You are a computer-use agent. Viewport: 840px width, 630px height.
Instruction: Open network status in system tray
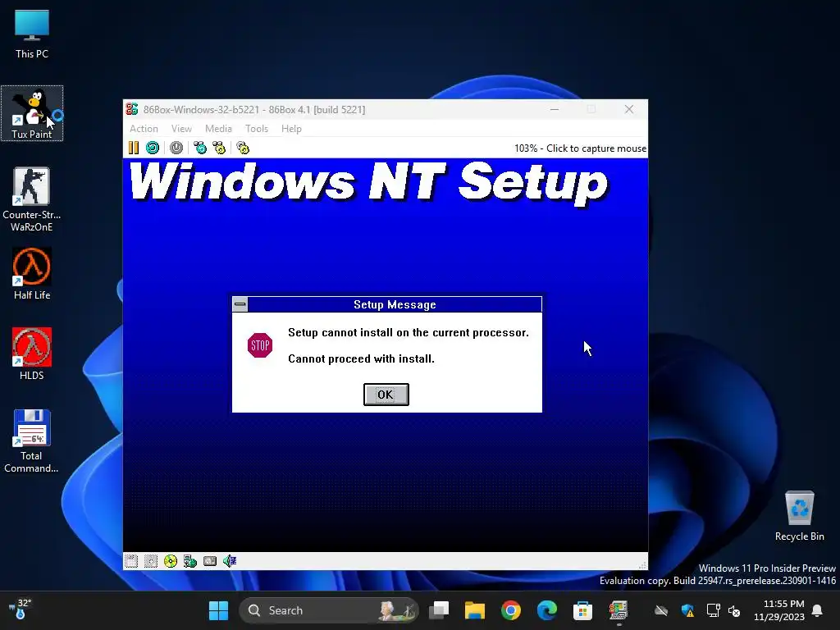pyautogui.click(x=713, y=610)
